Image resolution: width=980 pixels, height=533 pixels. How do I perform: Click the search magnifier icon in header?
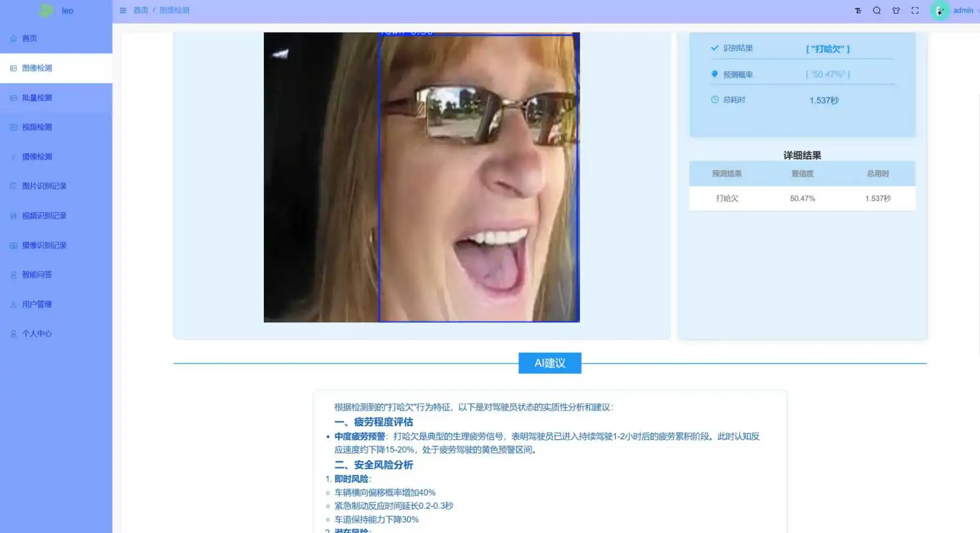point(877,10)
